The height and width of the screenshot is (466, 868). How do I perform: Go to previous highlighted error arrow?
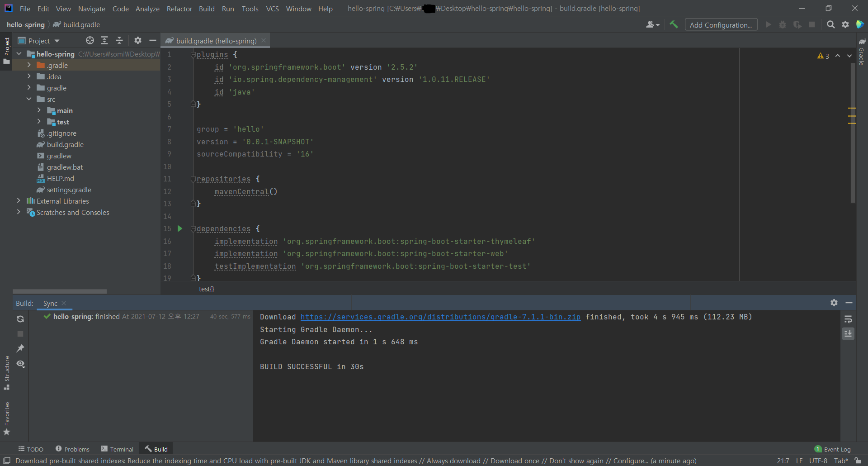838,56
